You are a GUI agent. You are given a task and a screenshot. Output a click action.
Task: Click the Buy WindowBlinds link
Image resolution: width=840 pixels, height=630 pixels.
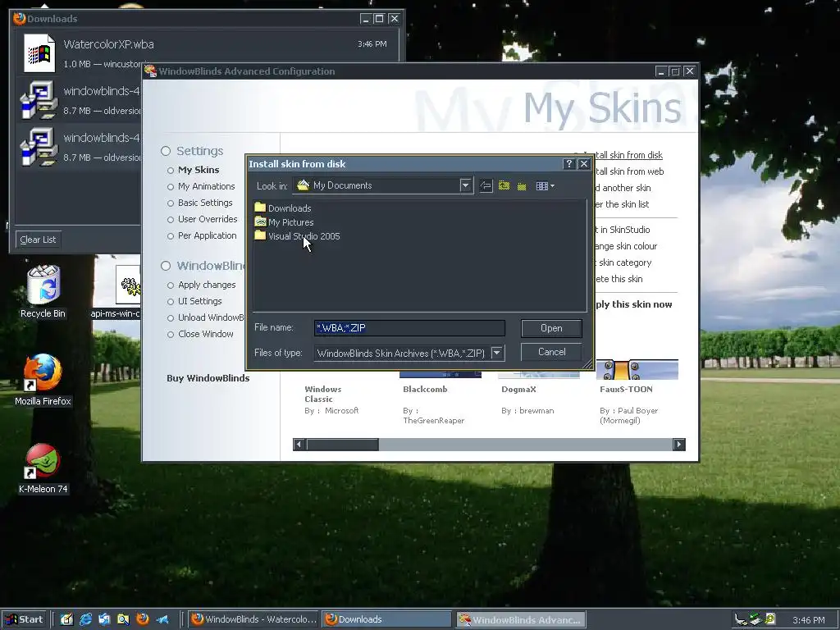coord(208,378)
